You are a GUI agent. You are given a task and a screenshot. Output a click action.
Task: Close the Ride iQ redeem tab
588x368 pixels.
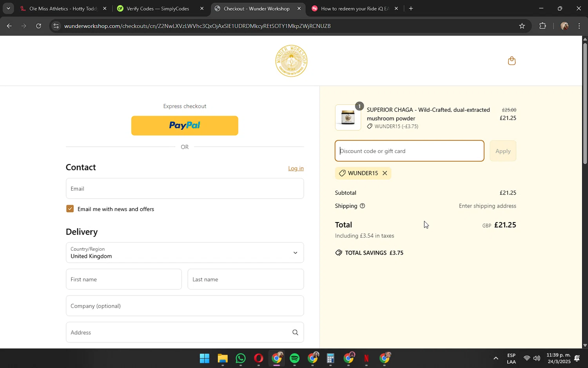click(x=396, y=8)
